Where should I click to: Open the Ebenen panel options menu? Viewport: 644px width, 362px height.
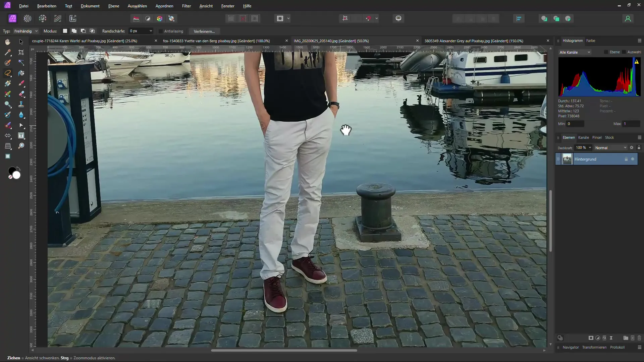point(639,137)
